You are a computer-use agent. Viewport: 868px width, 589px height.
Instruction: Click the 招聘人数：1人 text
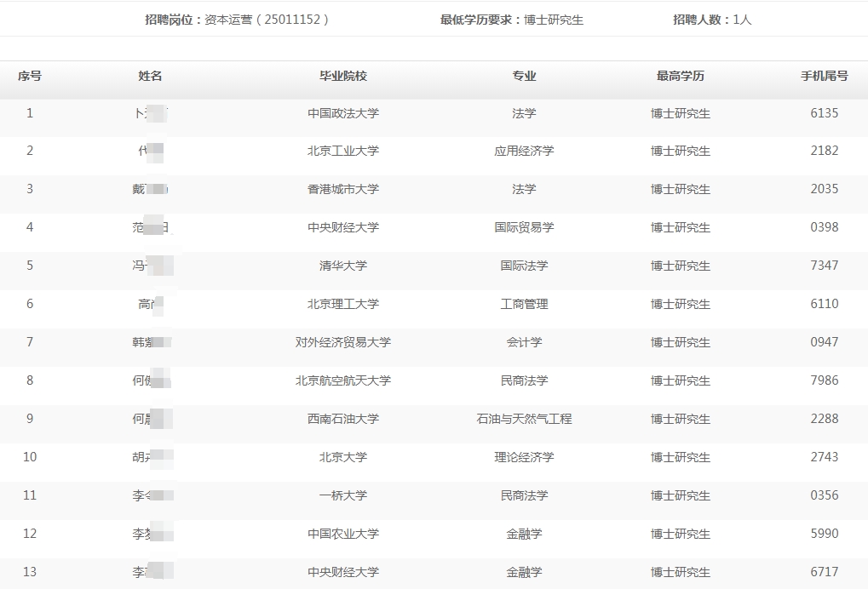(712, 20)
